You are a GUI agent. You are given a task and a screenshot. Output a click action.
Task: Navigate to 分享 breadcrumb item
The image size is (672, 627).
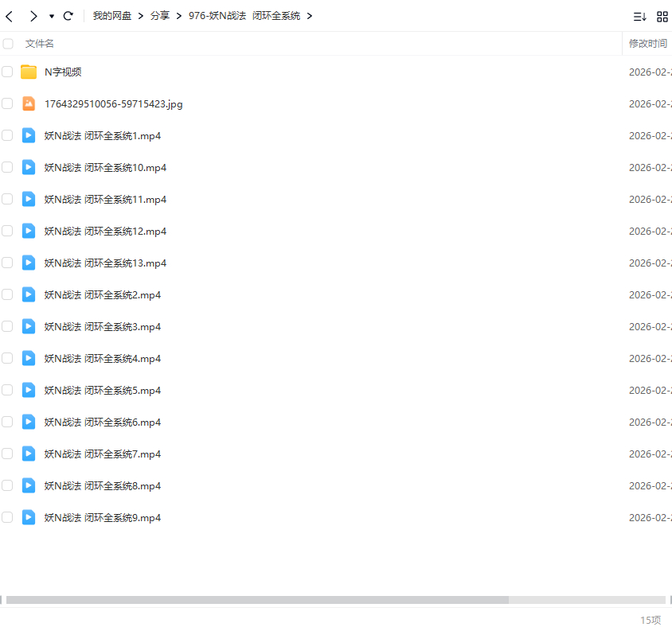click(x=160, y=16)
